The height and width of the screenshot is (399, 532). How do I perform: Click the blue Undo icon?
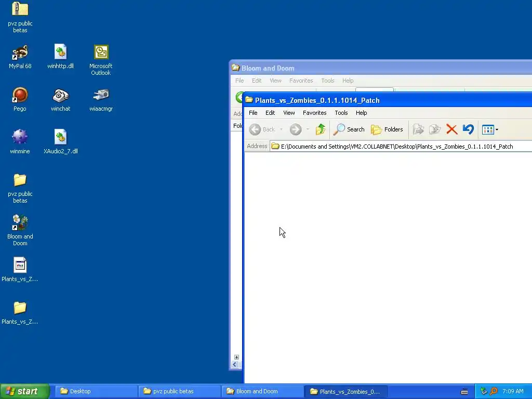pos(468,129)
